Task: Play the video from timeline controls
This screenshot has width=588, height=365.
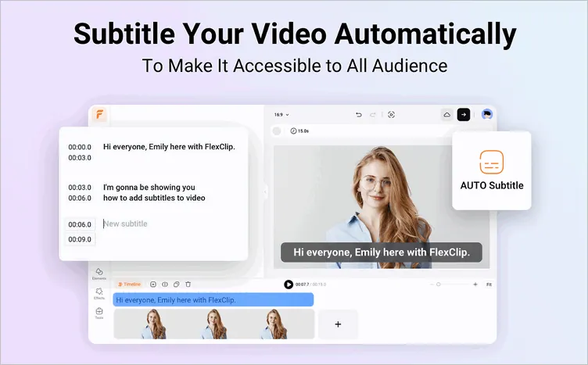Action: tap(289, 284)
